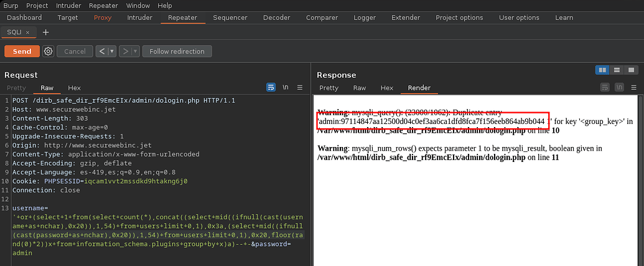
Task: Switch to combined tabbed view layout
Action: pyautogui.click(x=631, y=70)
